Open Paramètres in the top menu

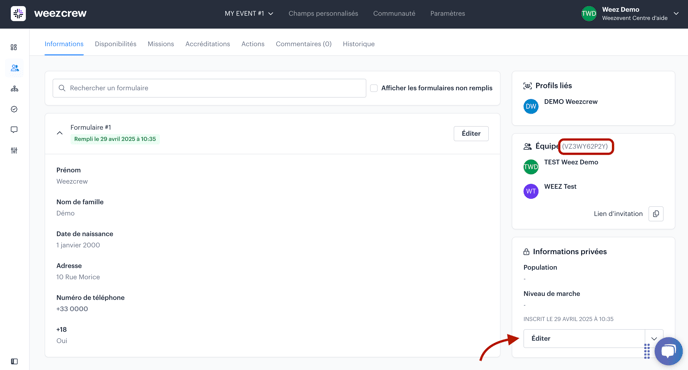coord(448,14)
